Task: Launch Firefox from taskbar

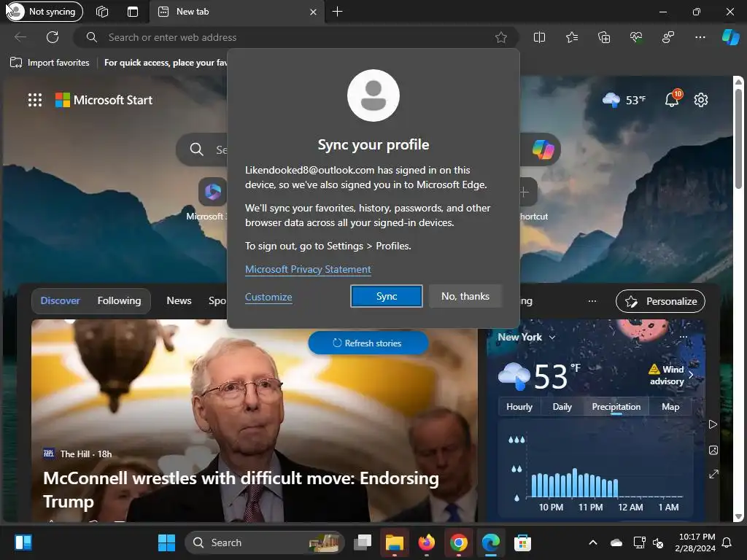Action: click(x=426, y=542)
